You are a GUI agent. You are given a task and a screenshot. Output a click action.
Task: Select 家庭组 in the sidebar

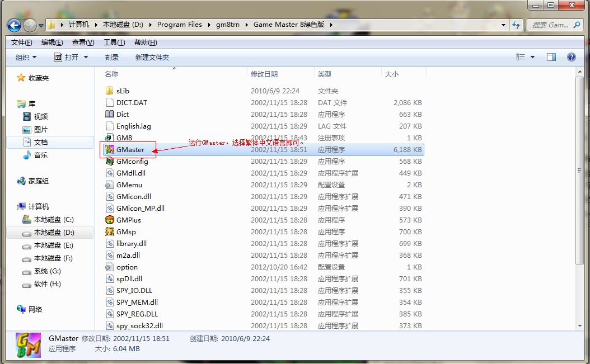pos(39,181)
